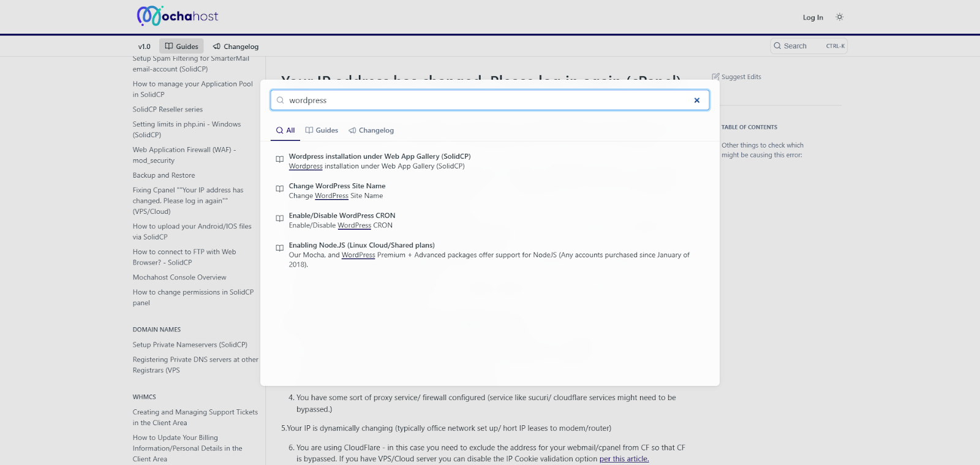Click the book icon beside Enable/Disable WordPress CRON
Screen dimensions: 980x465
(x=280, y=218)
